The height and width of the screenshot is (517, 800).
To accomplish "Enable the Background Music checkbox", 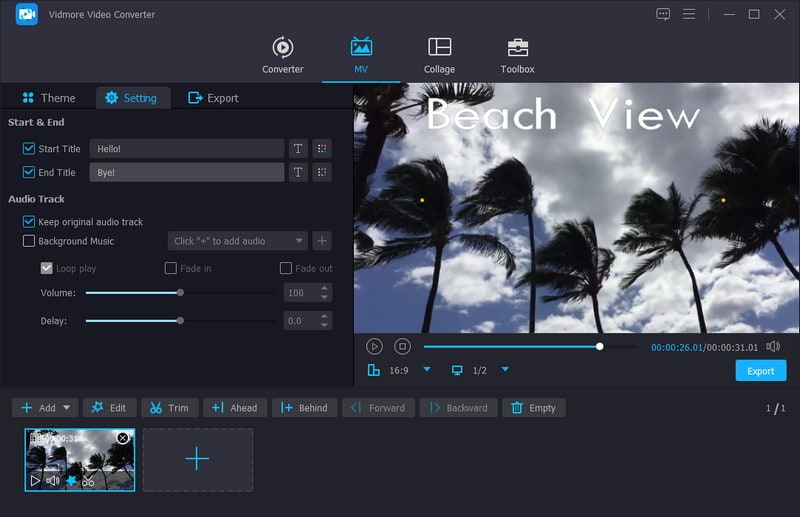I will 28,241.
